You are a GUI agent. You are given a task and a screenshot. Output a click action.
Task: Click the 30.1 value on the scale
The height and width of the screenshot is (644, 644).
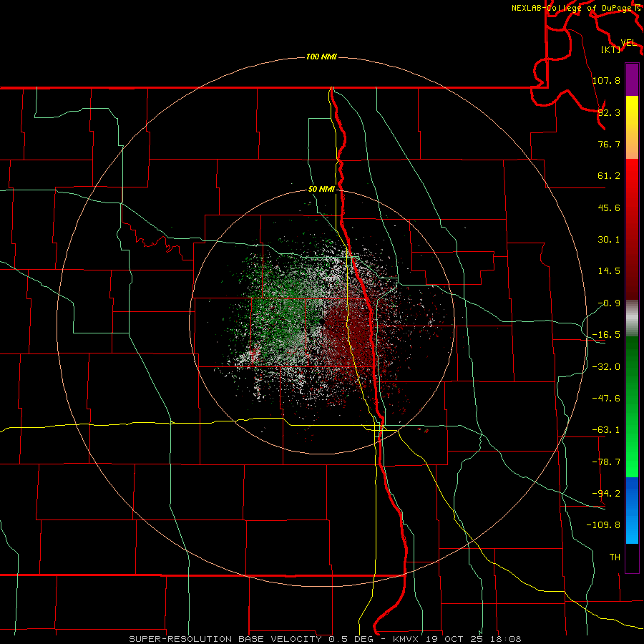pos(609,240)
